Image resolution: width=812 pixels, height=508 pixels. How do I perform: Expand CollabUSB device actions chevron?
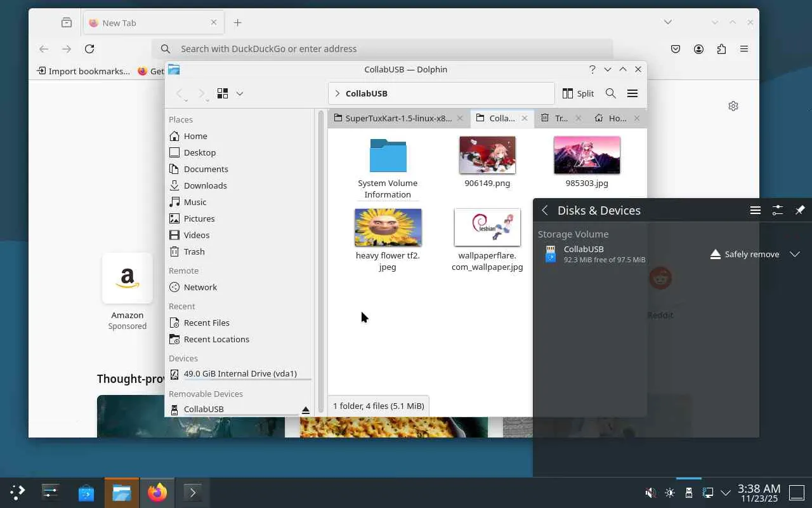coord(795,254)
